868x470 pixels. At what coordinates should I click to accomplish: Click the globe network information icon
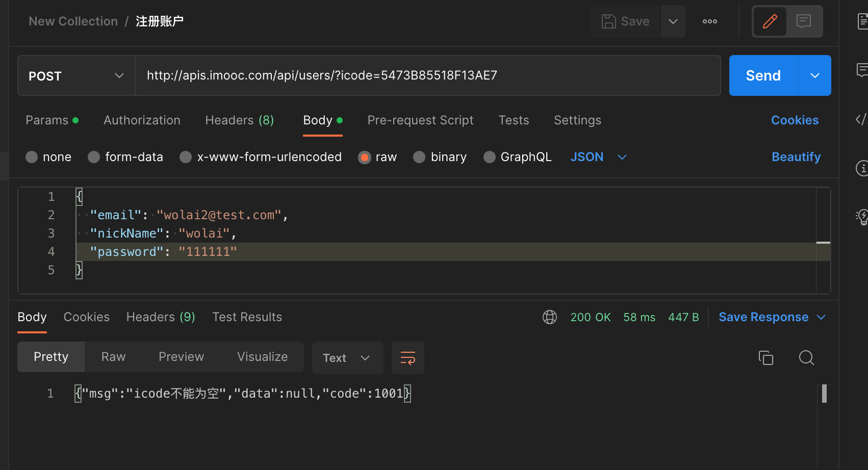coord(550,317)
